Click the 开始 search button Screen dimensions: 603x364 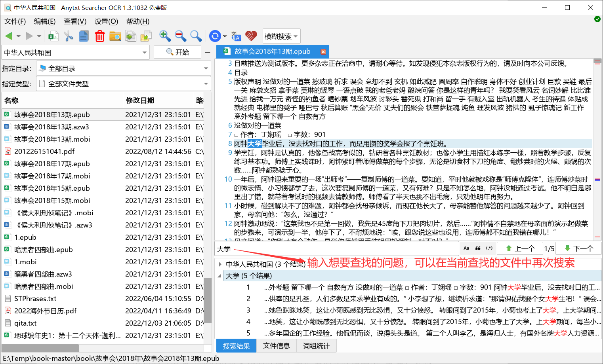point(177,52)
